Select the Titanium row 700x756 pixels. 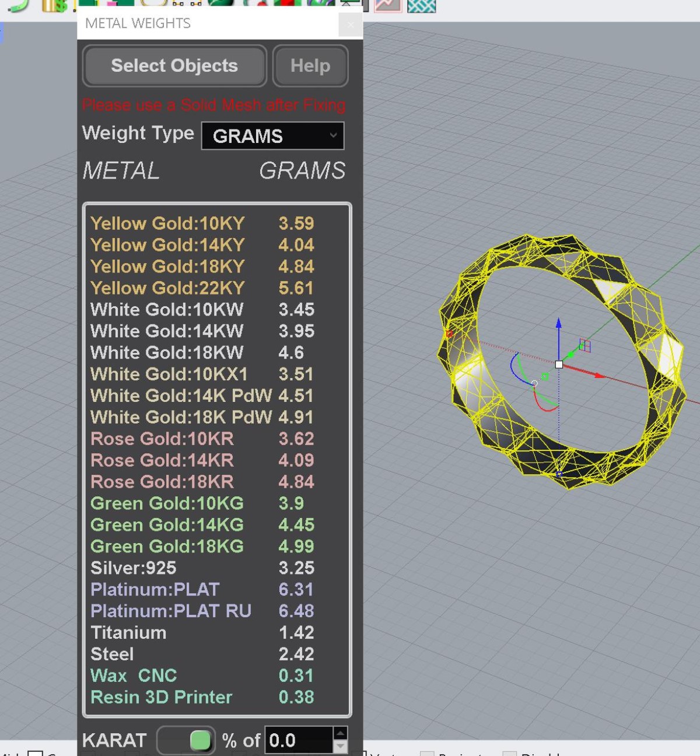click(202, 633)
